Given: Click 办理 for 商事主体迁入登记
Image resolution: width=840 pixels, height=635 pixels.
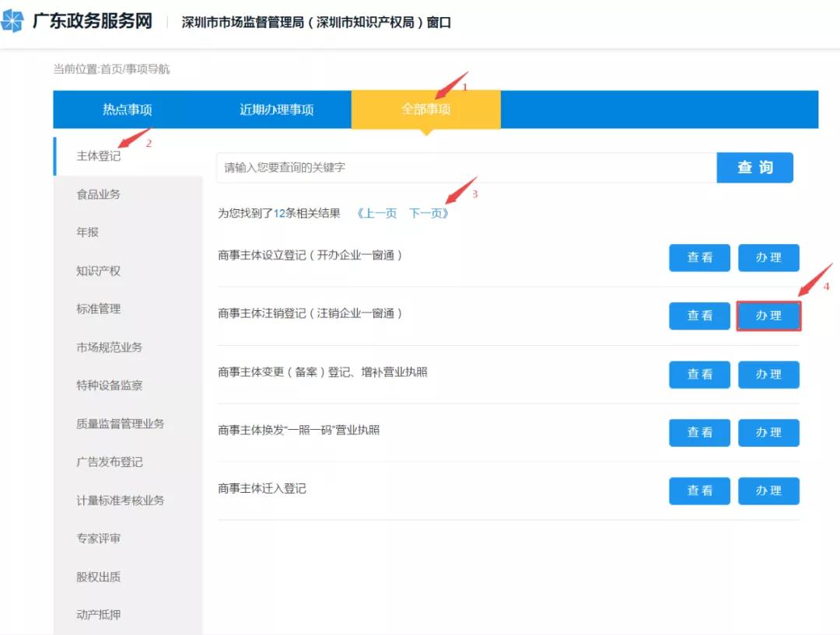Looking at the screenshot, I should tap(768, 491).
